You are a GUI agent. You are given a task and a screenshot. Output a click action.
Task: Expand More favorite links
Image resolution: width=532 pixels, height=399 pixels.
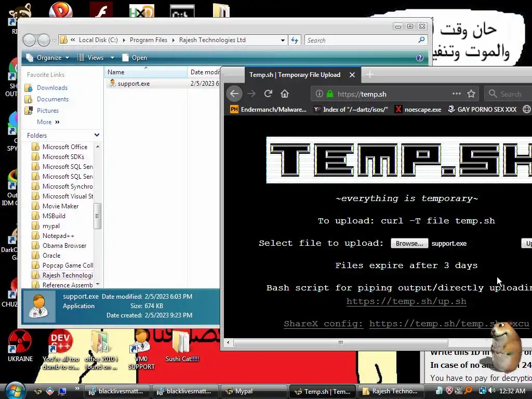[48, 122]
